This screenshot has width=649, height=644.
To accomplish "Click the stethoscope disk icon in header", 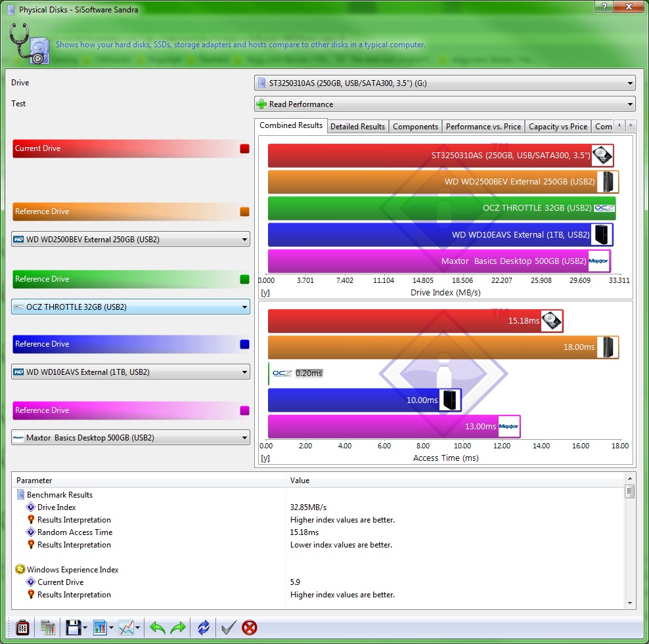I will [x=29, y=44].
